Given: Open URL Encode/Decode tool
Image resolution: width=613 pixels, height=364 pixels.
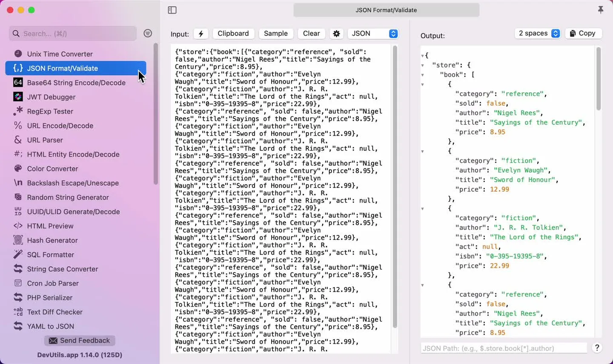Looking at the screenshot, I should [x=76, y=125].
